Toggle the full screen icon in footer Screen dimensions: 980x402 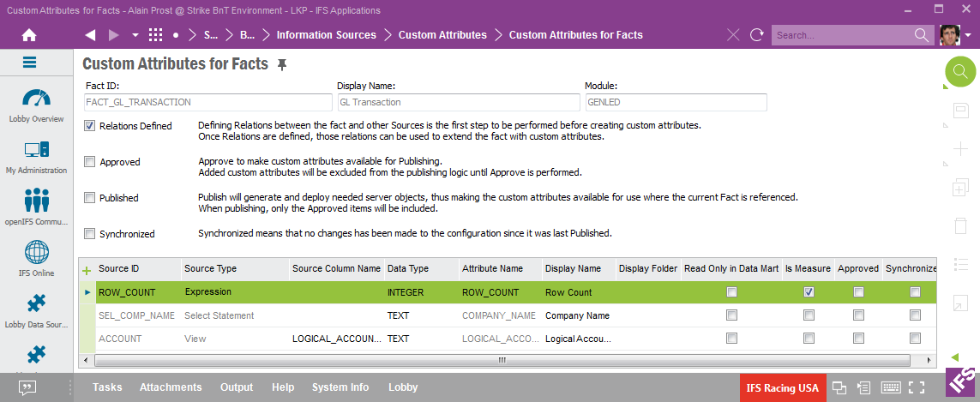pyautogui.click(x=917, y=387)
